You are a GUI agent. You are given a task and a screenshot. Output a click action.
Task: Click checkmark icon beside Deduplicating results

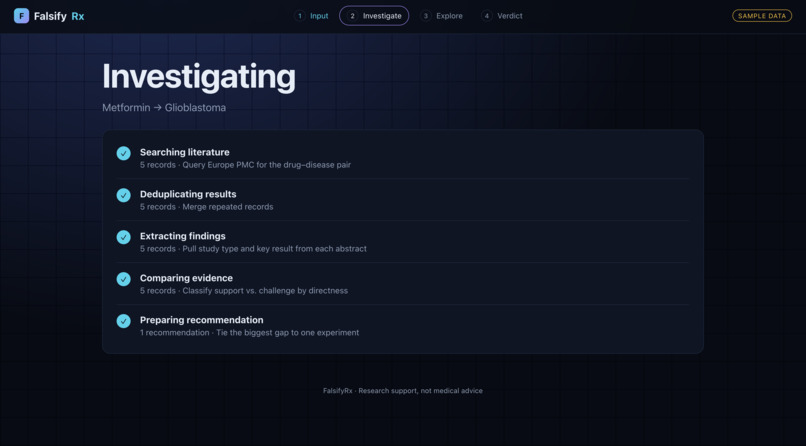[123, 195]
